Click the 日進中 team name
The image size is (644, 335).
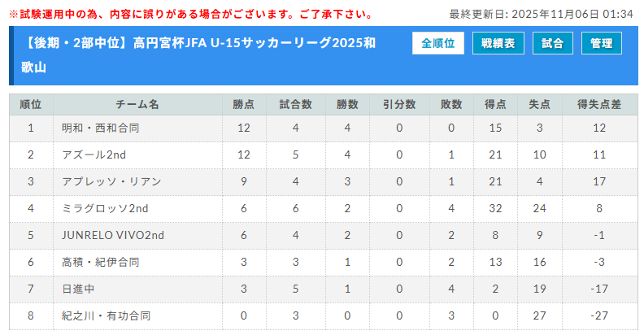click(79, 289)
